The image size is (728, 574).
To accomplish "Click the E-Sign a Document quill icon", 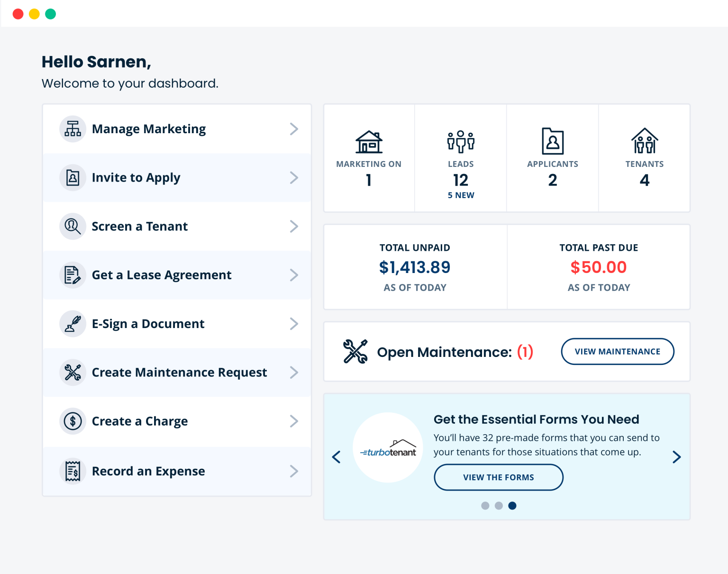I will coord(73,324).
